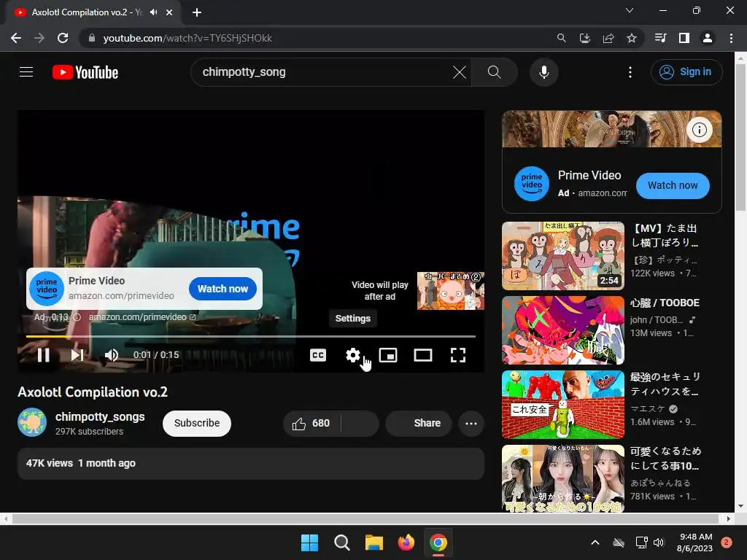
Task: Skip to the next video
Action: pos(77,355)
